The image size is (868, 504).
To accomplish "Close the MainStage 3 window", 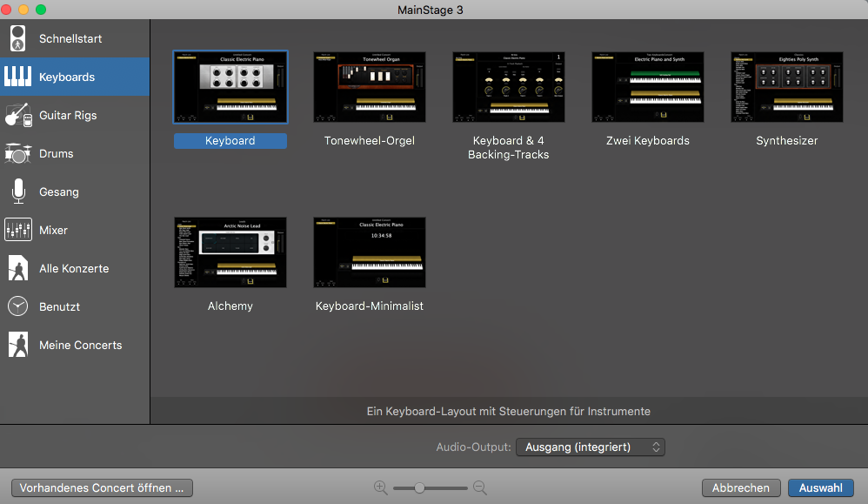I will pyautogui.click(x=7, y=10).
